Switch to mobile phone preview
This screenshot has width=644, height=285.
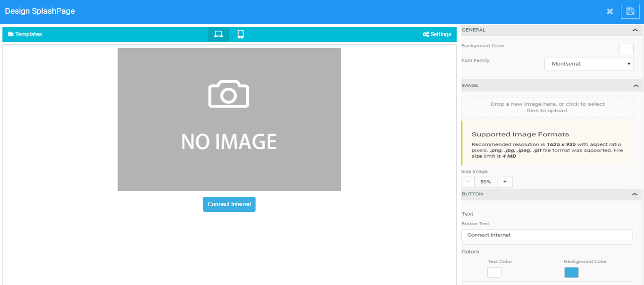[x=241, y=34]
